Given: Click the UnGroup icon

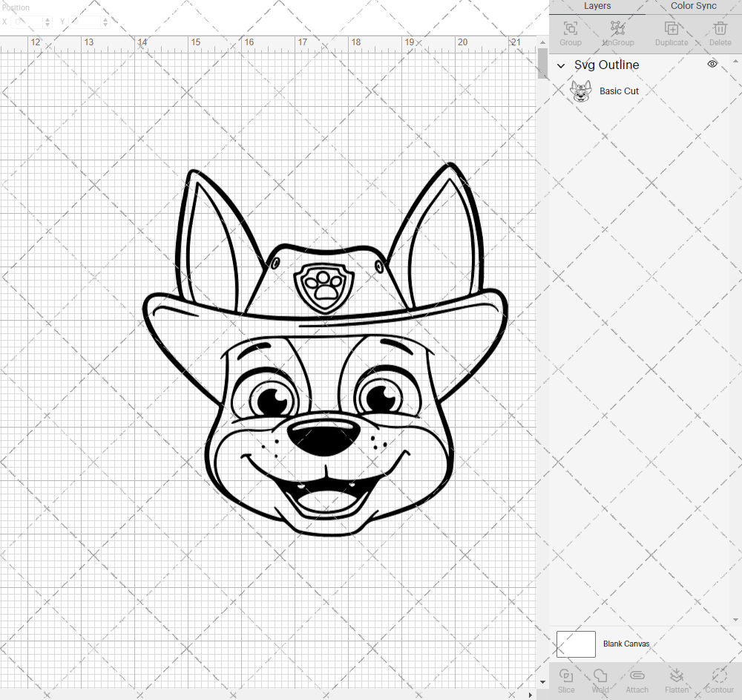Looking at the screenshot, I should pos(617,30).
